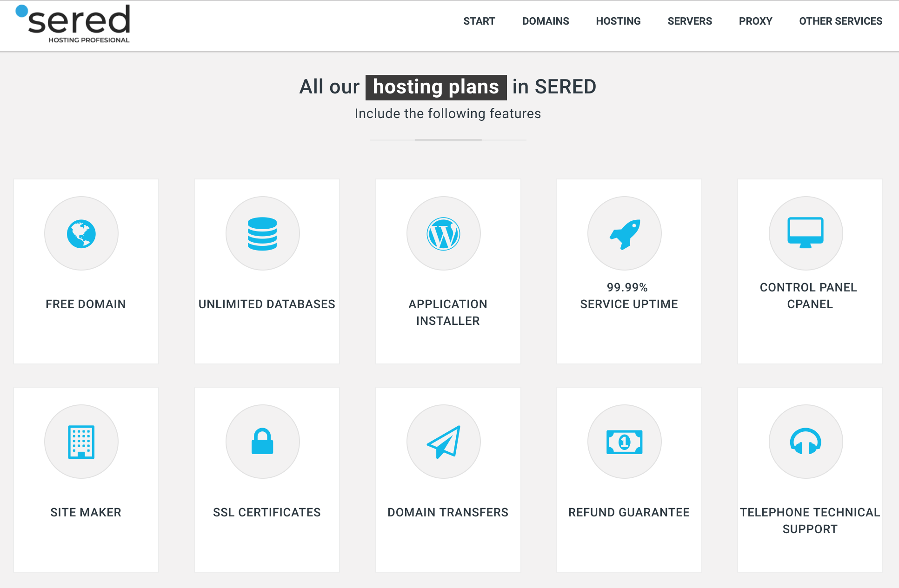The width and height of the screenshot is (899, 588).
Task: Click the database stack icon
Action: pos(262,234)
